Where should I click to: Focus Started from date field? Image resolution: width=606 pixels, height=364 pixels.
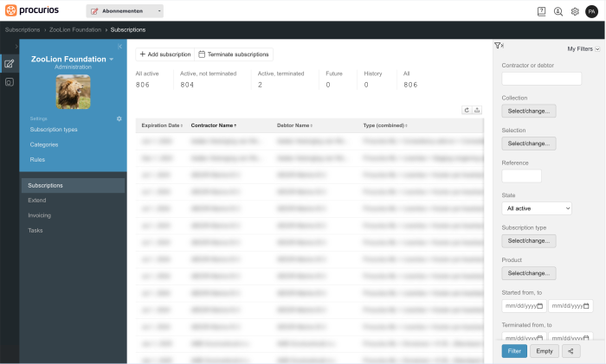click(x=524, y=306)
